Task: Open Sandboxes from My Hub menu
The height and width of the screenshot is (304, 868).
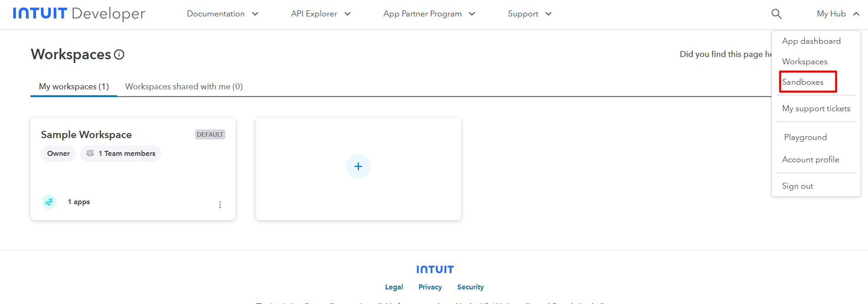Action: (803, 82)
